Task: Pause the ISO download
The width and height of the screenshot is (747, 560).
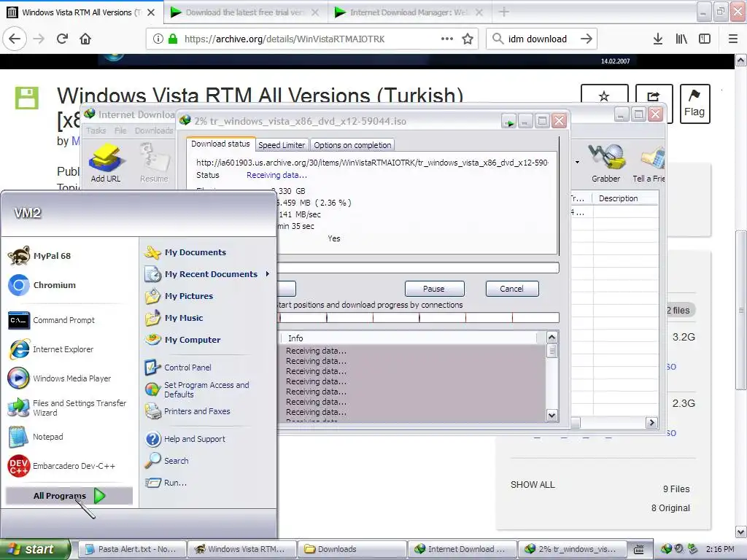Action: pos(434,289)
